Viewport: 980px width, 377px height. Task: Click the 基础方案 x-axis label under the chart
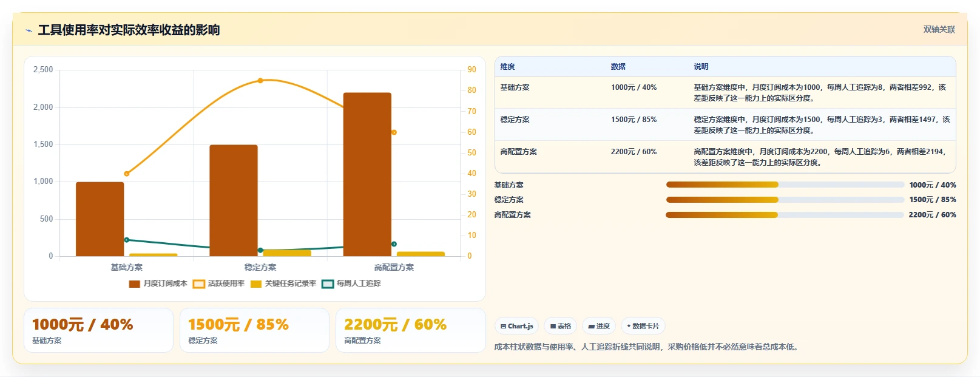[x=127, y=267]
